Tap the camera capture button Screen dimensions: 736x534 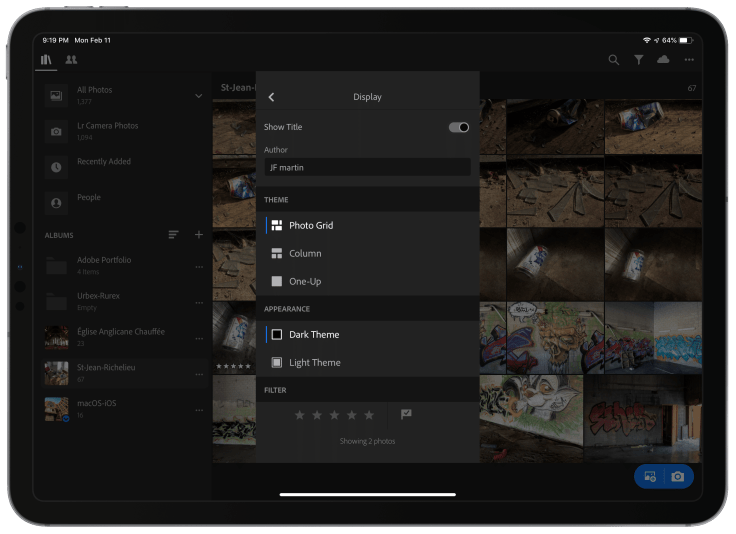pyautogui.click(x=678, y=477)
